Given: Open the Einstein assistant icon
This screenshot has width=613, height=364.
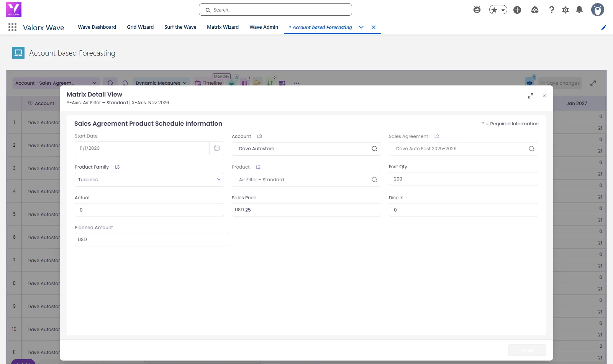Looking at the screenshot, I should coord(477,10).
